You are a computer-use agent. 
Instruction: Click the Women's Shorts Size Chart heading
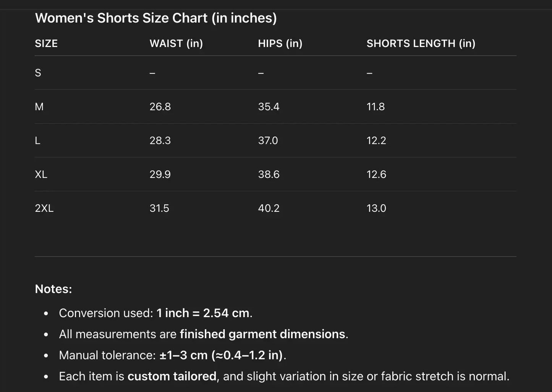[156, 18]
